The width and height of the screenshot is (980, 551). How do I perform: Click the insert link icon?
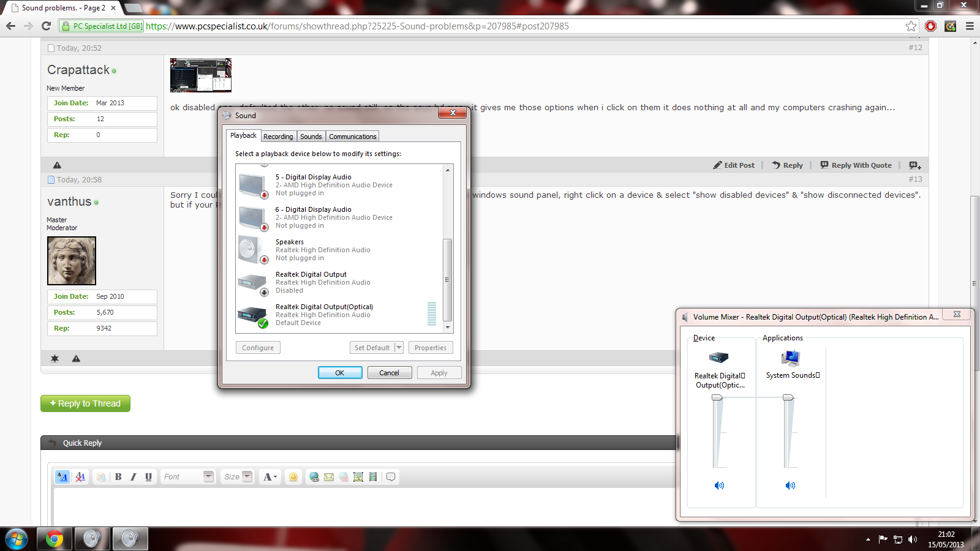(314, 477)
